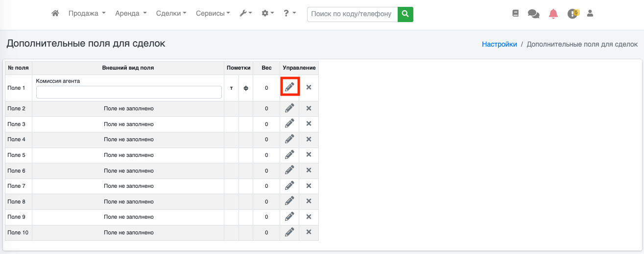Expand the Аренда dropdown menu
644x254 pixels.
tap(131, 14)
